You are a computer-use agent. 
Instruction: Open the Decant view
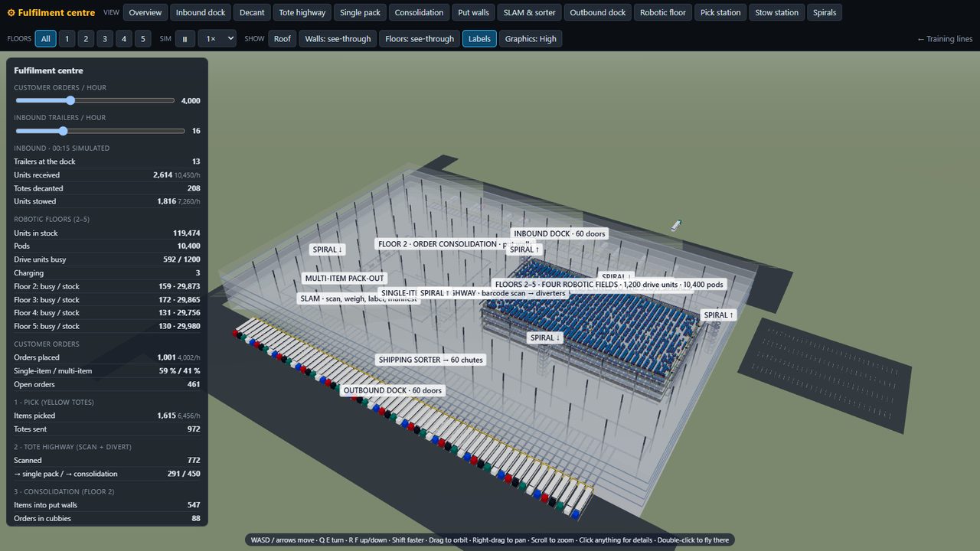click(252, 12)
